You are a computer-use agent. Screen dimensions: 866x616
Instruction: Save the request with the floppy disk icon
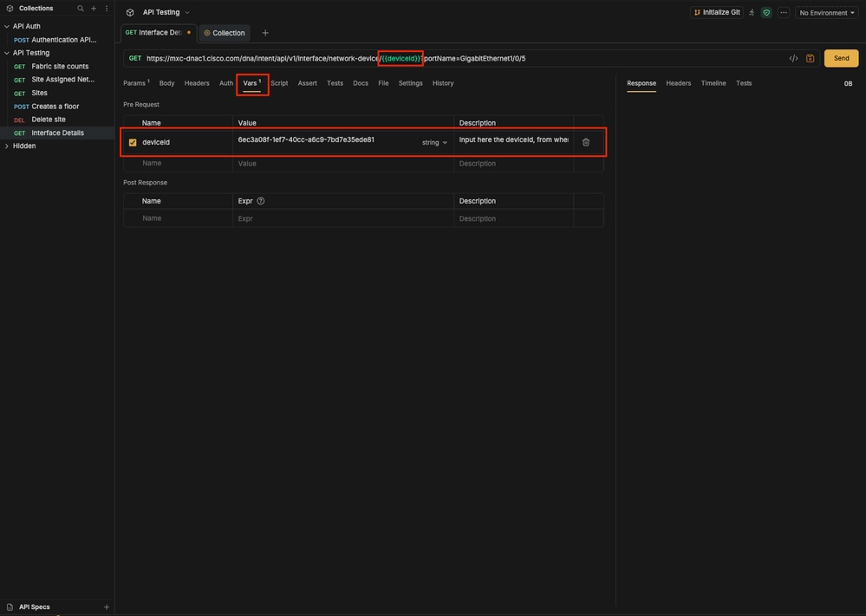click(811, 59)
